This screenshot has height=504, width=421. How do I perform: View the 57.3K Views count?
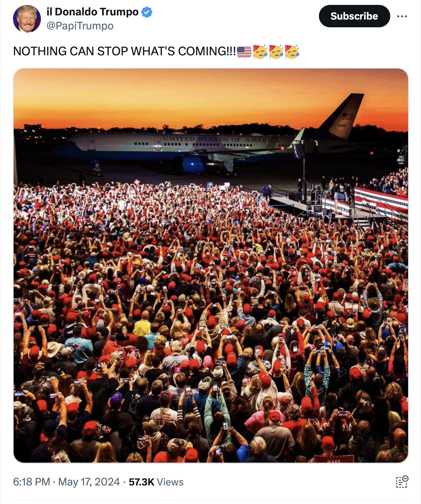156,482
